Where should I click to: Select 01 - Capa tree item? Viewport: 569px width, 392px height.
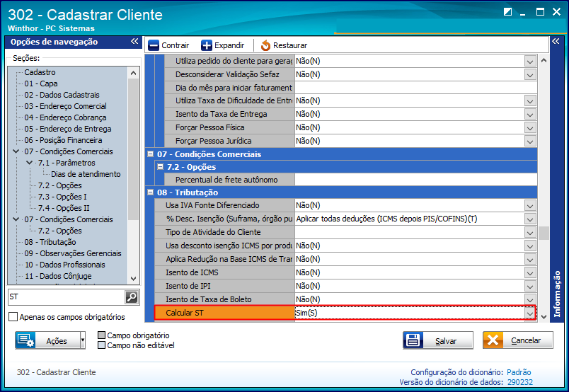[x=41, y=83]
